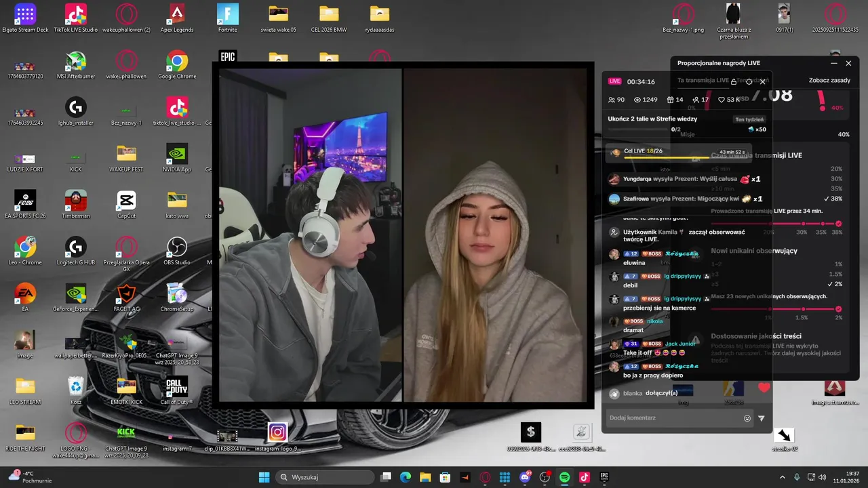Screen dimensions: 868x488
Task: Click the 'Ukończ 2 talie w Strefie wiedzy' mission
Action: click(x=652, y=119)
